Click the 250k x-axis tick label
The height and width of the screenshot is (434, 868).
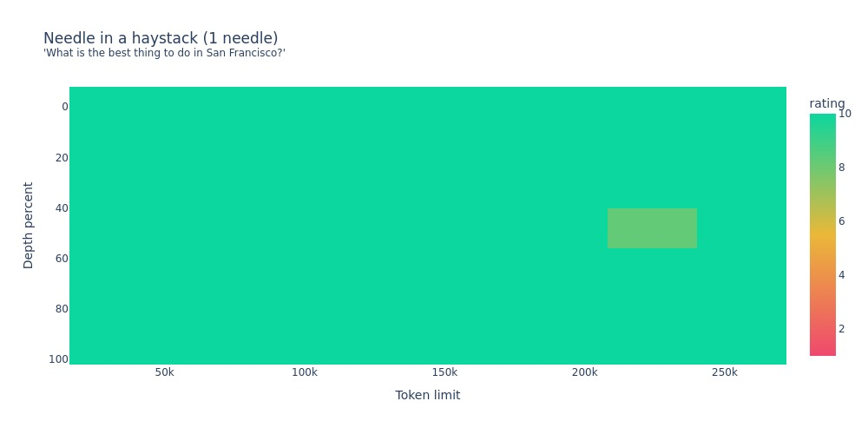point(724,372)
